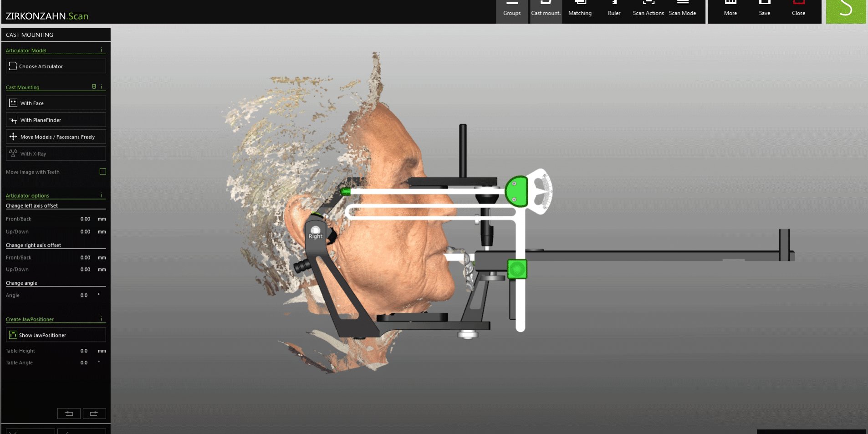Open Scan Actions in the toolbar

[x=648, y=10]
